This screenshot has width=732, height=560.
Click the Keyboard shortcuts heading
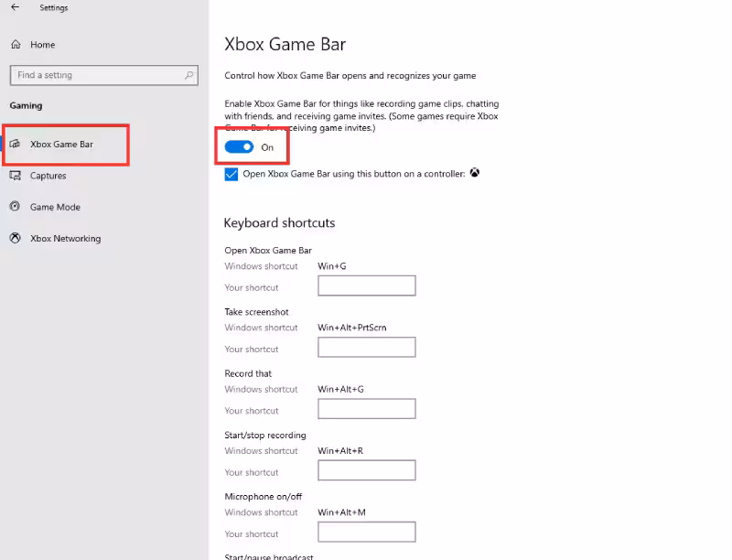pyautogui.click(x=280, y=223)
